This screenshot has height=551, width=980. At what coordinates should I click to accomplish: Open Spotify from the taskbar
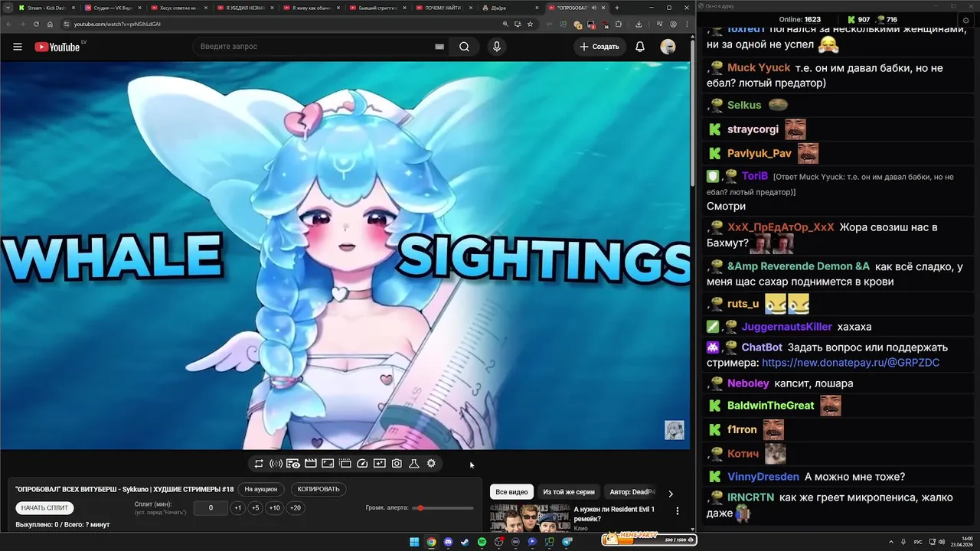click(x=482, y=542)
